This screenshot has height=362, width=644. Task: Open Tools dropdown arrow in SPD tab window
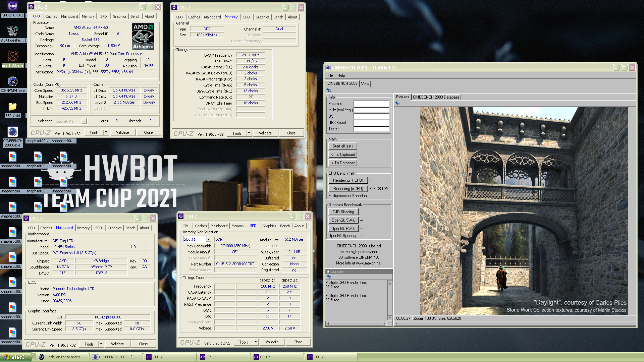pos(256,342)
